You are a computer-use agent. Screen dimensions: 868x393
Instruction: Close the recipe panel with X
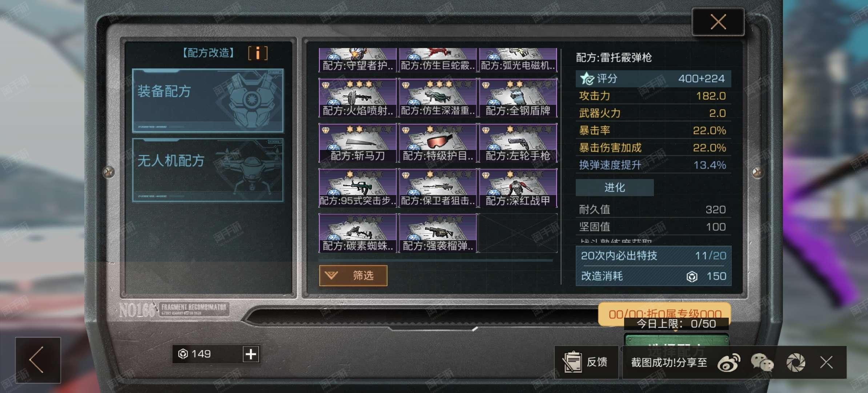tap(718, 22)
